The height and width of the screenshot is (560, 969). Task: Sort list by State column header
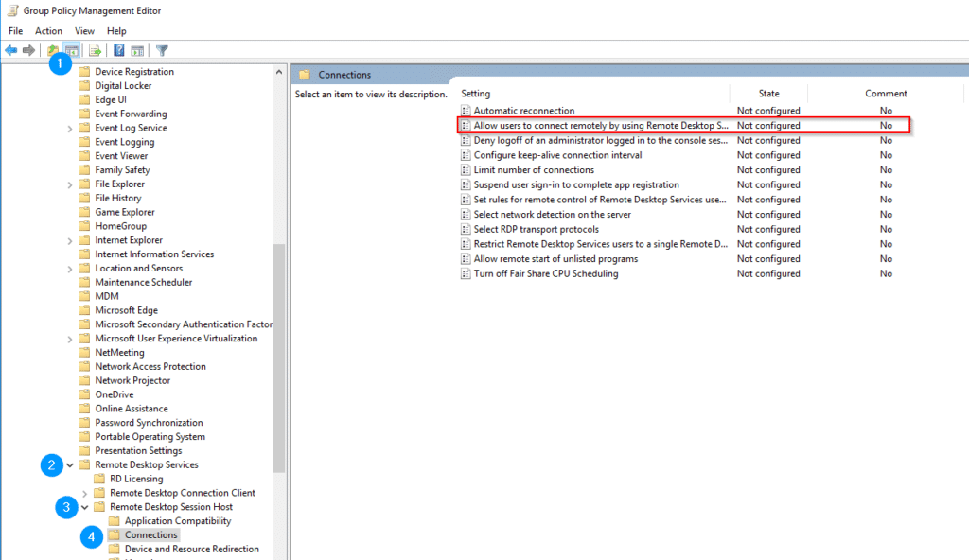768,94
